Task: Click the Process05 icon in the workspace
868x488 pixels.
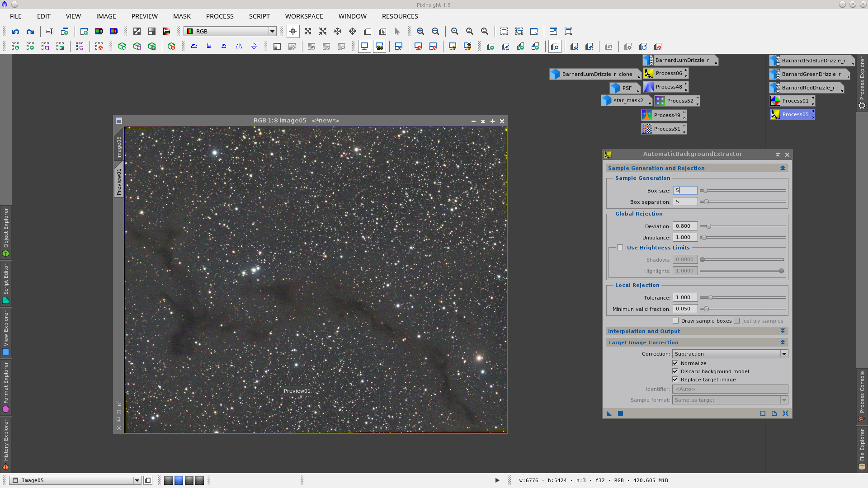Action: (x=792, y=114)
